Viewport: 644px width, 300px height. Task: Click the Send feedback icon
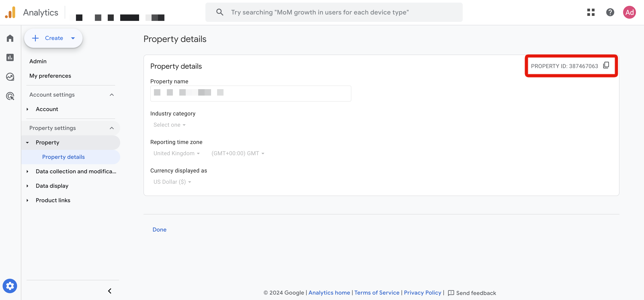point(451,293)
